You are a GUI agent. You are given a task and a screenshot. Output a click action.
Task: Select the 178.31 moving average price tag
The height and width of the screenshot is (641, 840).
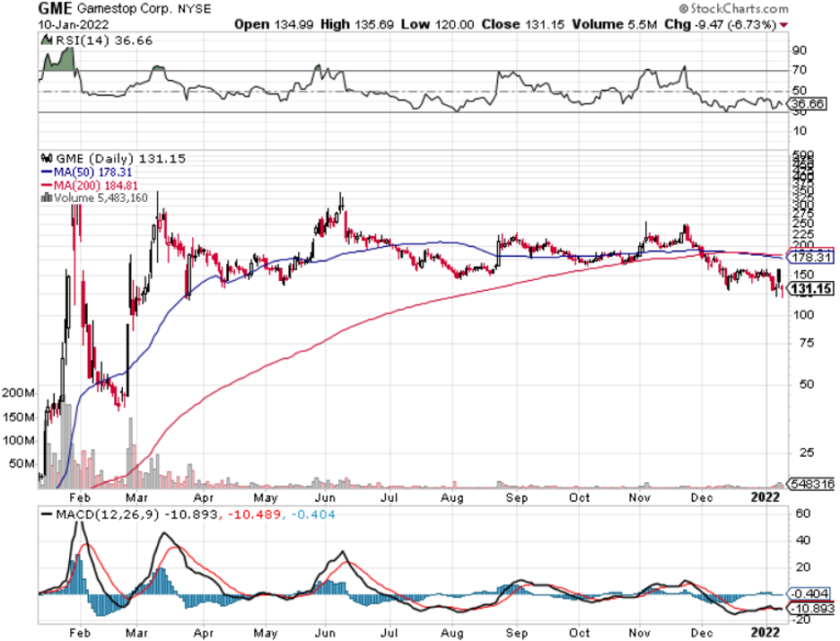click(809, 256)
